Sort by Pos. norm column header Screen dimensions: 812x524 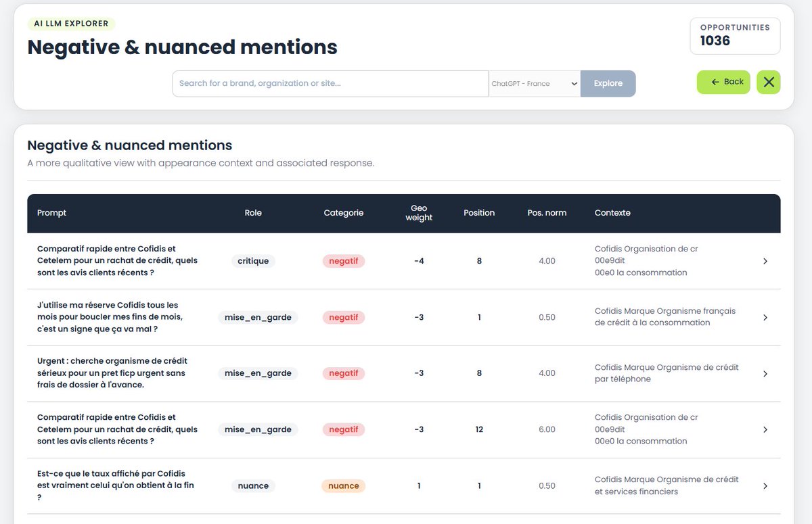tap(547, 213)
